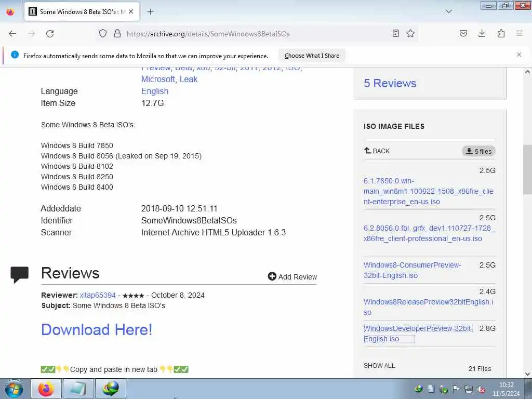The height and width of the screenshot is (399, 532).
Task: Download Windows8-ConsumerPreview-32bit-English.iso
Action: [x=412, y=270]
